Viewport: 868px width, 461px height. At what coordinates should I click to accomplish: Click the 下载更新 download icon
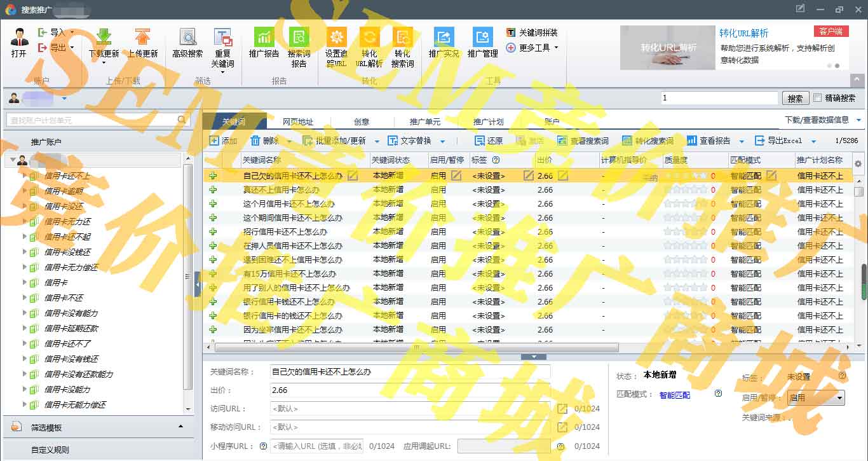[x=104, y=38]
